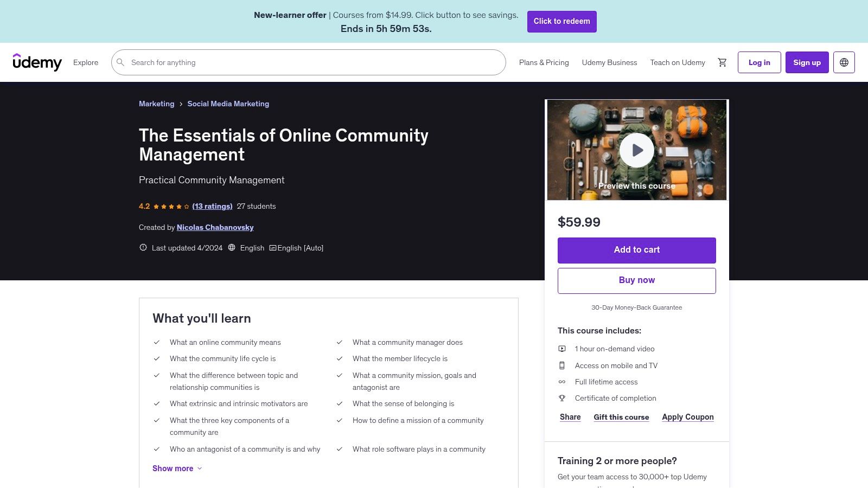The image size is (868, 488).
Task: Focus the Search for anything field
Action: click(309, 62)
